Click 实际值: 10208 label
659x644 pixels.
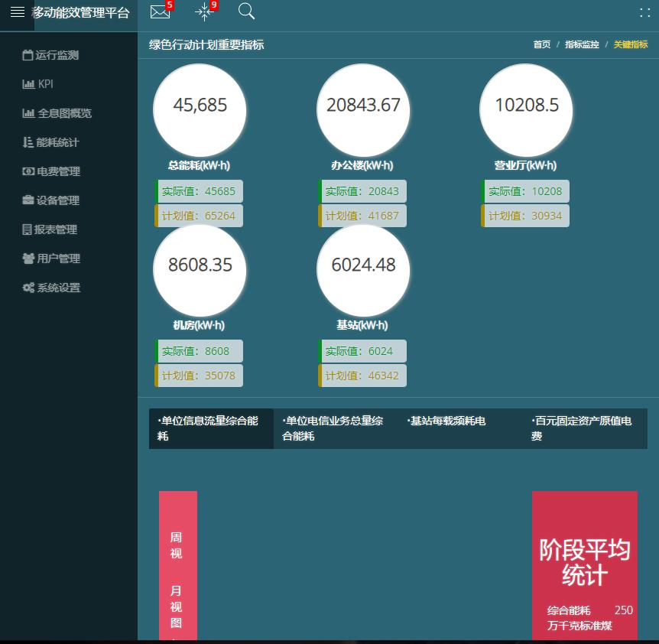525,191
